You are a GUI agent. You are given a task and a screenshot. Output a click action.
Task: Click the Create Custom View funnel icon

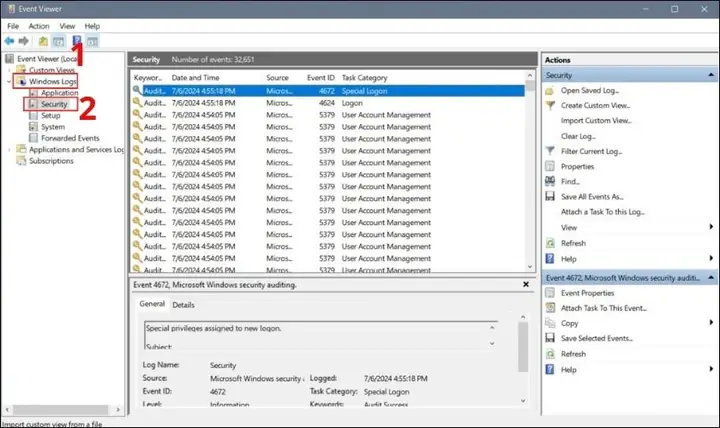550,106
